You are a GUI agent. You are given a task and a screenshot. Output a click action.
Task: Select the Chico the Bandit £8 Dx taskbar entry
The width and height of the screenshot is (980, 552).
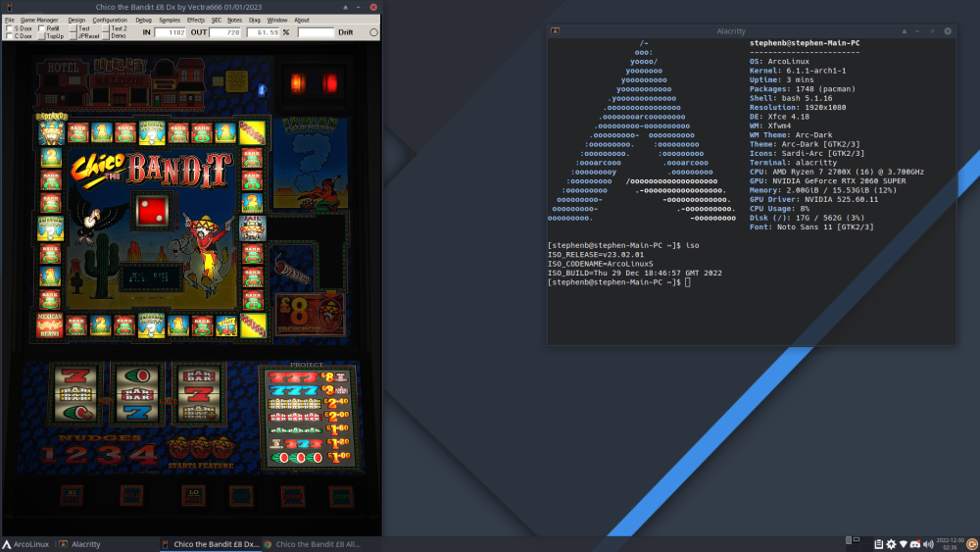(211, 544)
